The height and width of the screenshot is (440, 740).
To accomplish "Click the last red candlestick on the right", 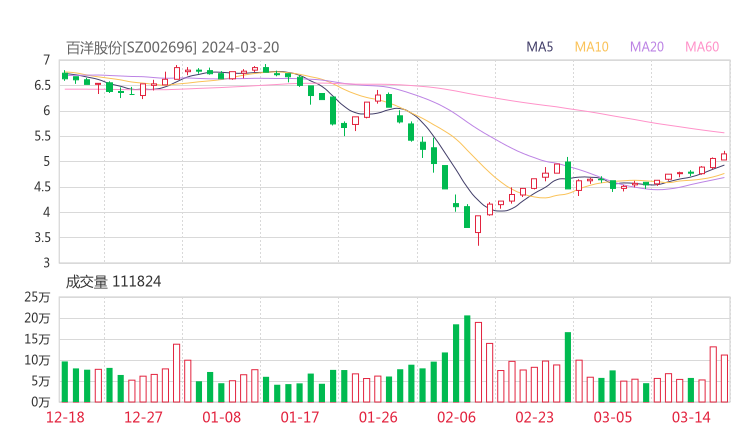I will click(724, 156).
